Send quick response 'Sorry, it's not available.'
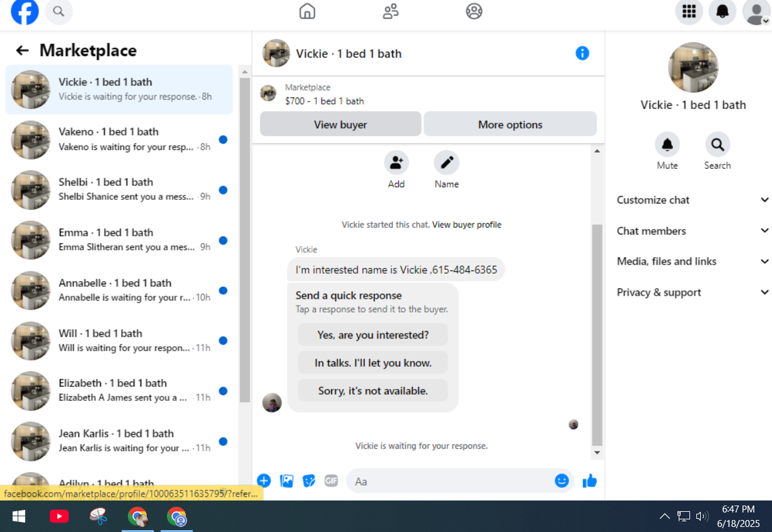This screenshot has width=772, height=532. [373, 390]
